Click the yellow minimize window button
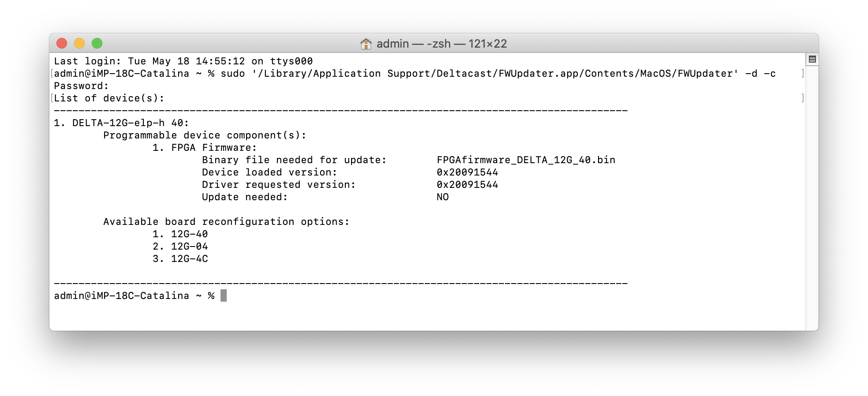 (79, 43)
